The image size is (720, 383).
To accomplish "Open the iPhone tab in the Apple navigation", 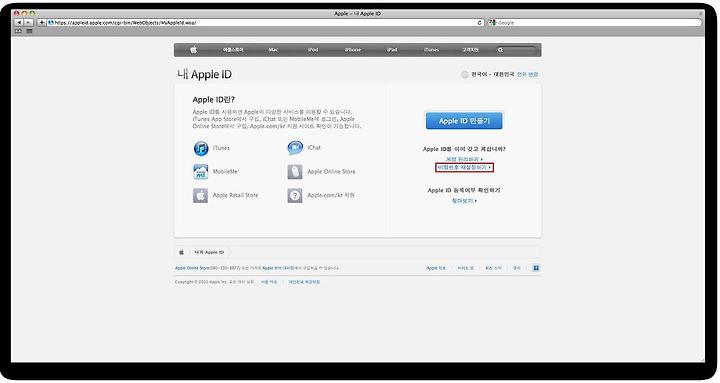I will coord(353,50).
